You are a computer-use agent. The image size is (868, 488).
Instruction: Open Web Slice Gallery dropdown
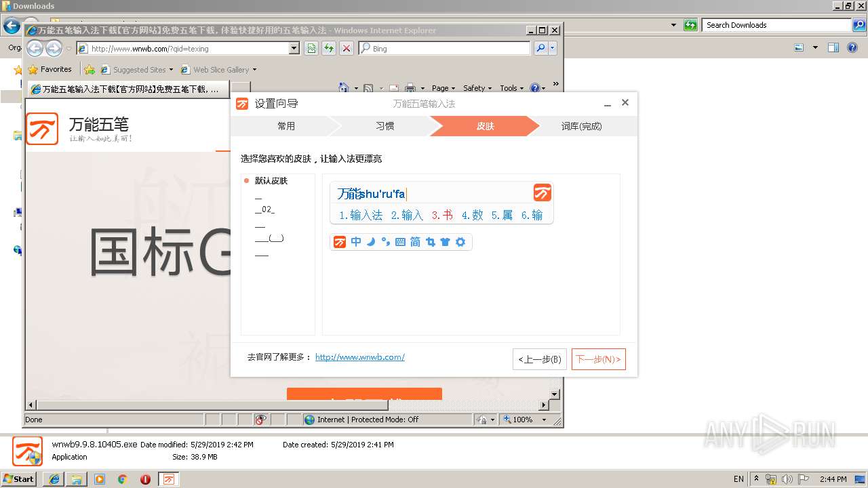tap(219, 70)
